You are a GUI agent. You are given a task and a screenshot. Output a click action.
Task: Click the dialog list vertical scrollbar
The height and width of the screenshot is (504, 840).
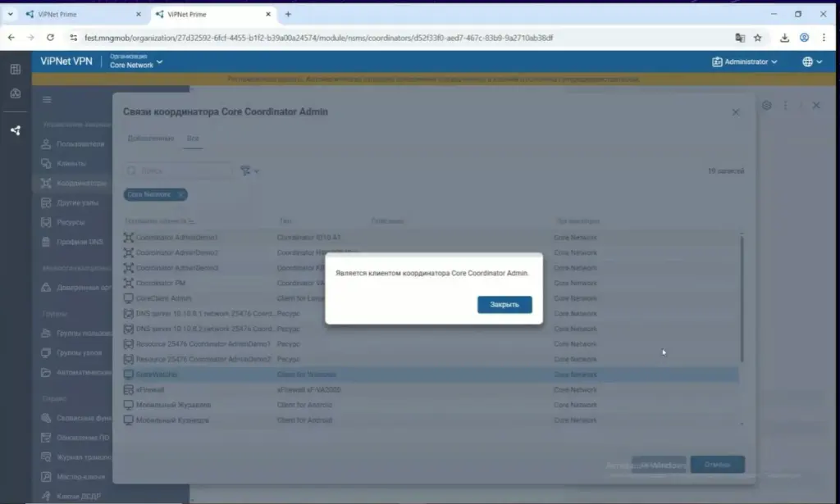742,298
